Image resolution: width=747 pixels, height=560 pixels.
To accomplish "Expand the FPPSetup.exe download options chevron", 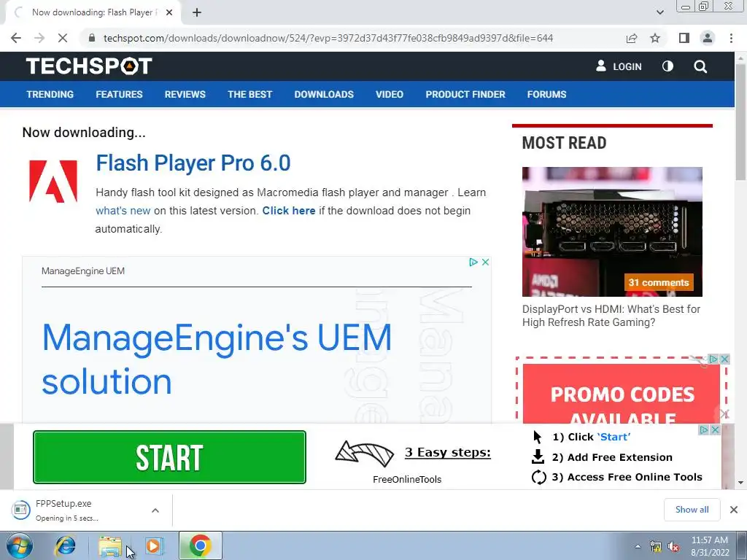I will 155,510.
